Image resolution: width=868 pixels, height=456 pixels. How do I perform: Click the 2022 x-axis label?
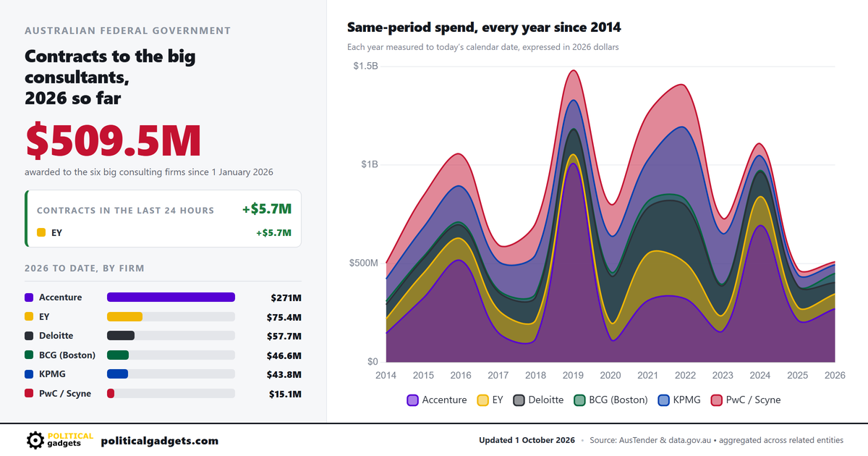(685, 376)
